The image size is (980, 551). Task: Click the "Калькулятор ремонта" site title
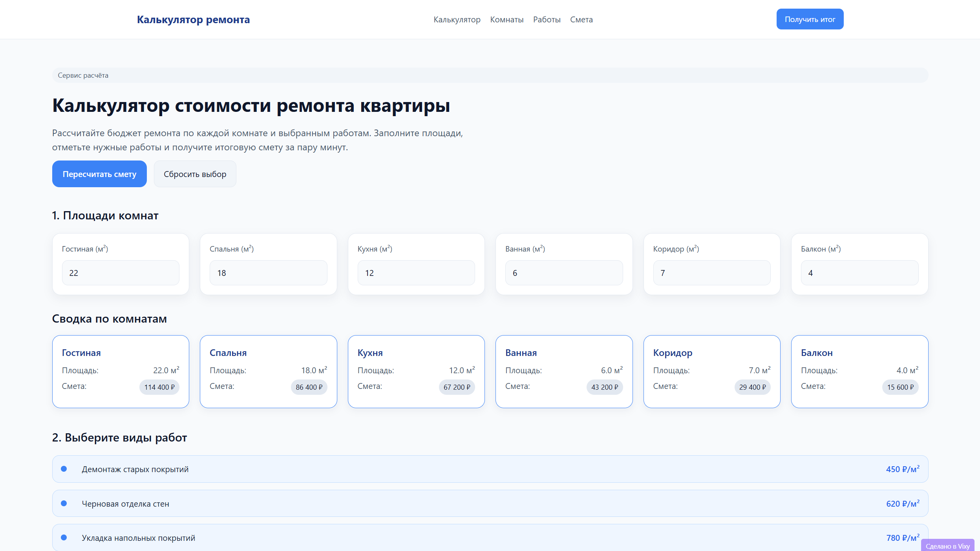(x=193, y=19)
